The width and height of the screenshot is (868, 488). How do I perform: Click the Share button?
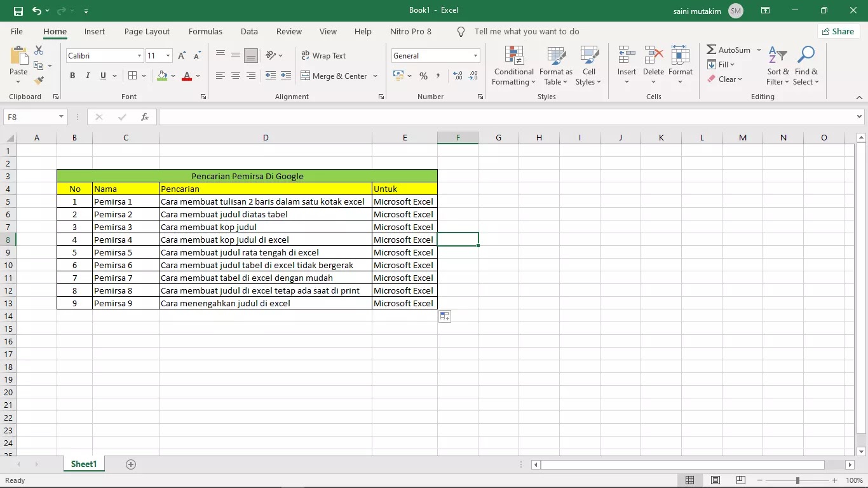(x=838, y=31)
